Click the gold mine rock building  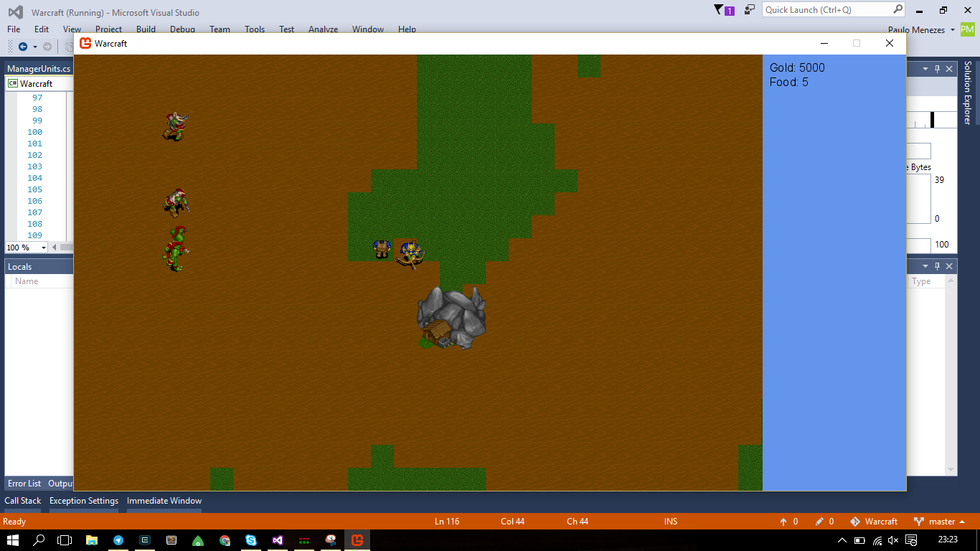tap(452, 318)
